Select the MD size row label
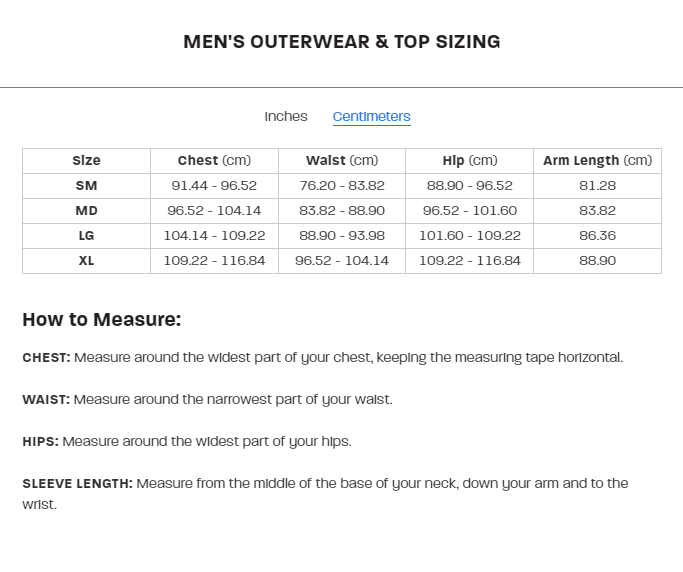This screenshot has height=572, width=683. [86, 211]
